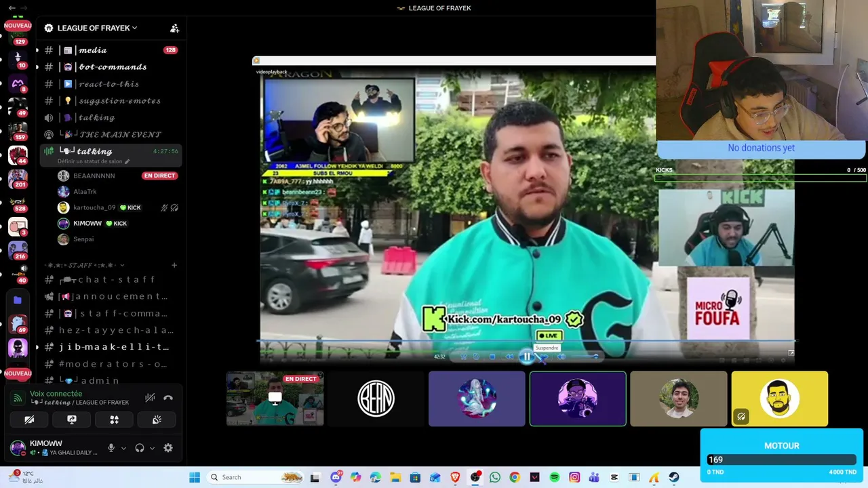Open the server icon with badge 201

pos(18,178)
